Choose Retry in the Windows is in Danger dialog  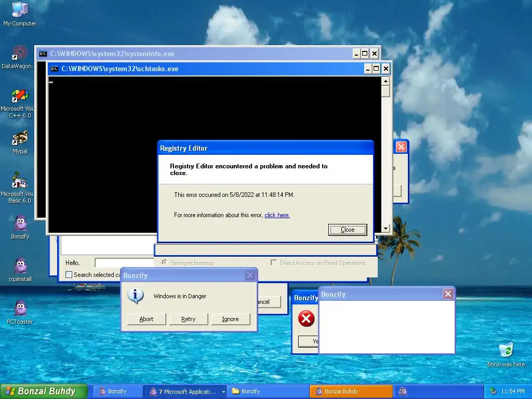(188, 319)
